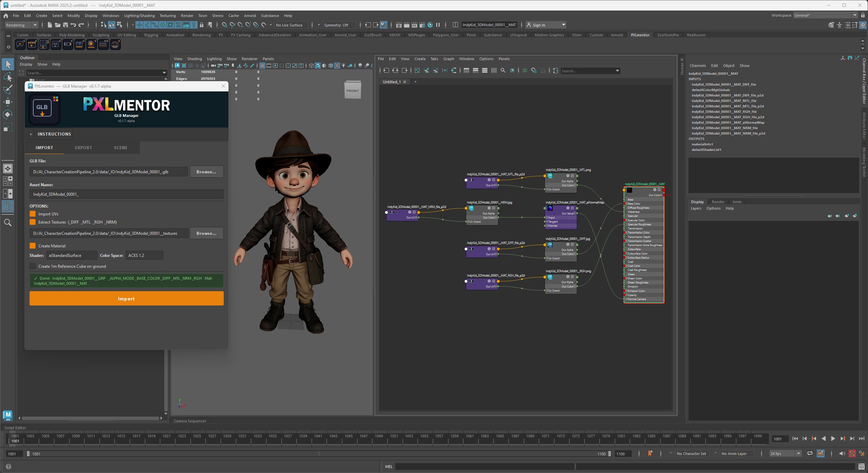Open the Sign In dropdown
This screenshot has height=473, width=868.
coord(546,25)
